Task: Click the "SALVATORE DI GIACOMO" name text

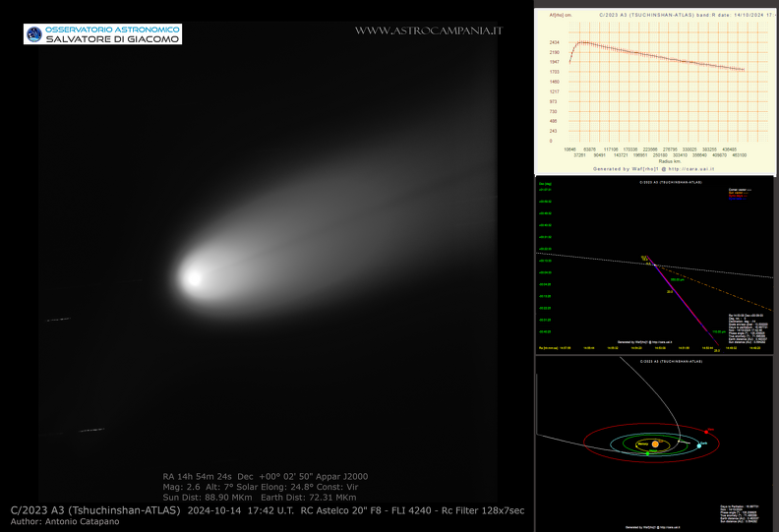Action: coord(112,39)
